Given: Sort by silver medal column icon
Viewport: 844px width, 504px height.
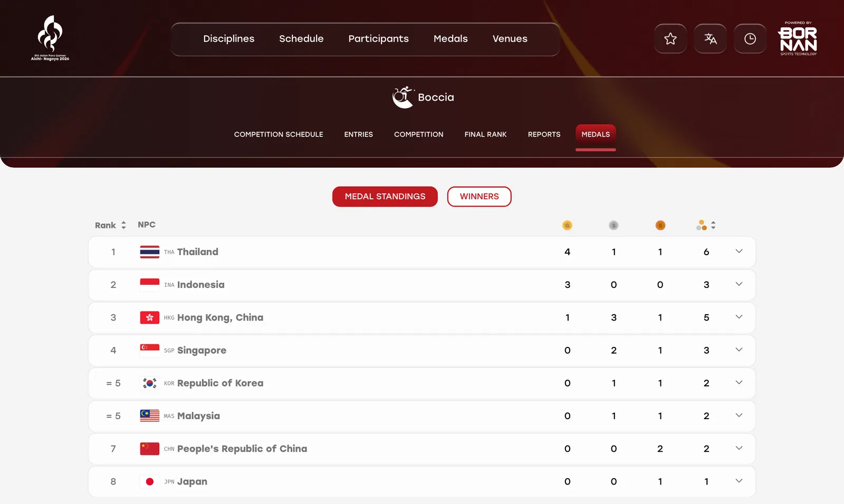Looking at the screenshot, I should [613, 225].
